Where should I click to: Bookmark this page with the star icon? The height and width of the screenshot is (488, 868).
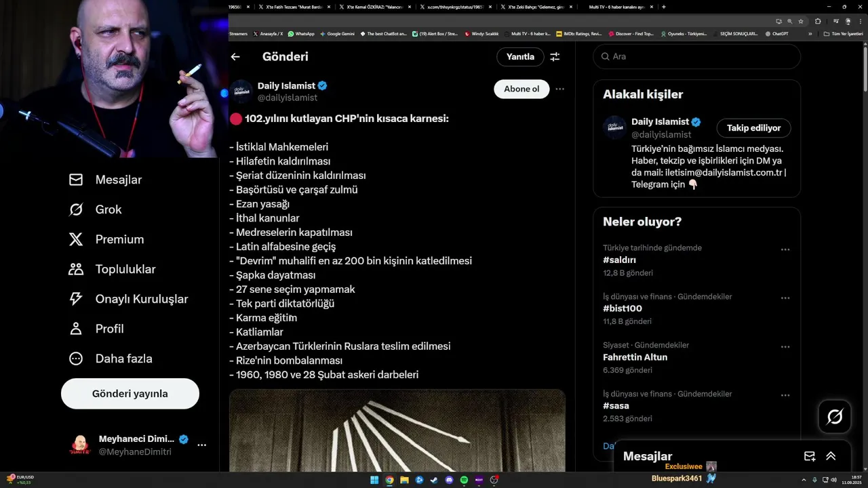click(801, 21)
